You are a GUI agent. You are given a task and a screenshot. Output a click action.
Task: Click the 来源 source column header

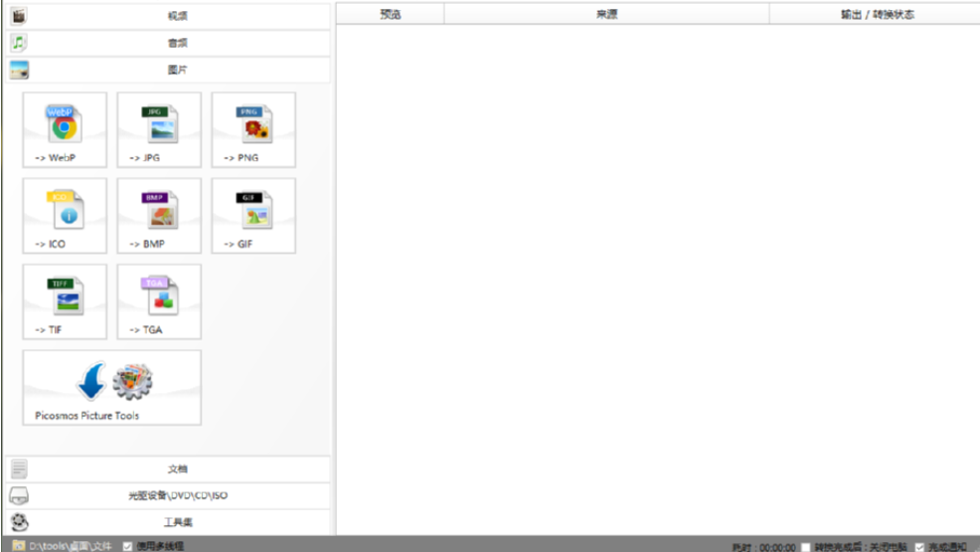(607, 14)
